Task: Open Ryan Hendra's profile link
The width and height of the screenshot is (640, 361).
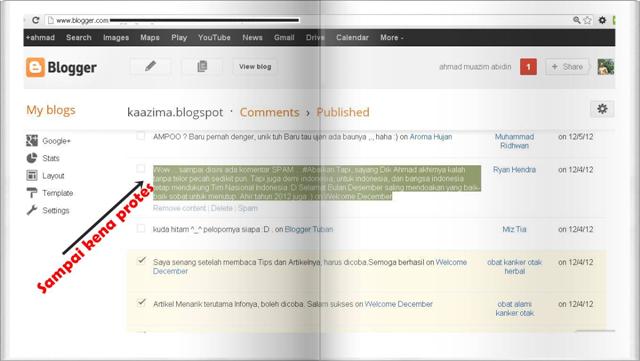Action: click(514, 169)
